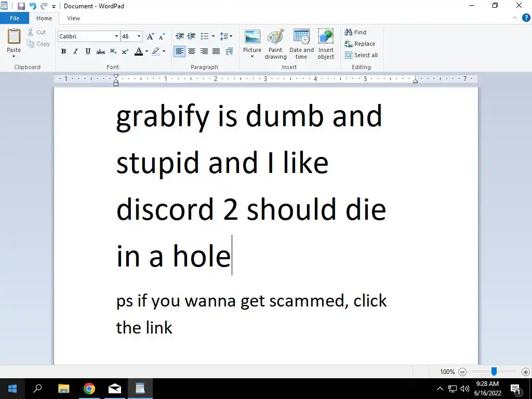
Task: Open the File menu
Action: [x=15, y=18]
